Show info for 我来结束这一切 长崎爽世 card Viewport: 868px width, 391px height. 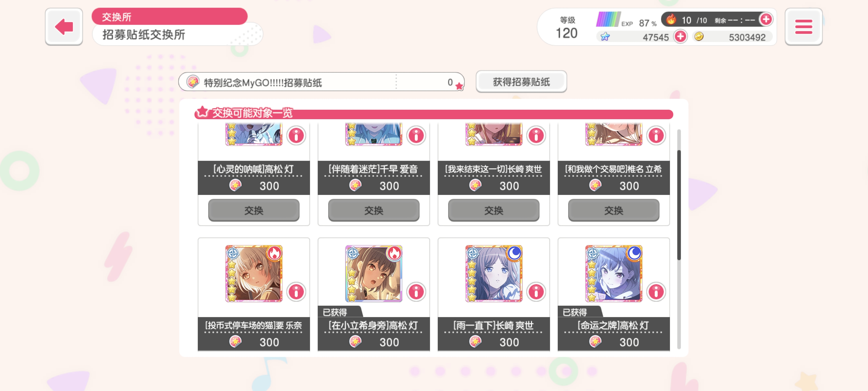[x=536, y=135]
